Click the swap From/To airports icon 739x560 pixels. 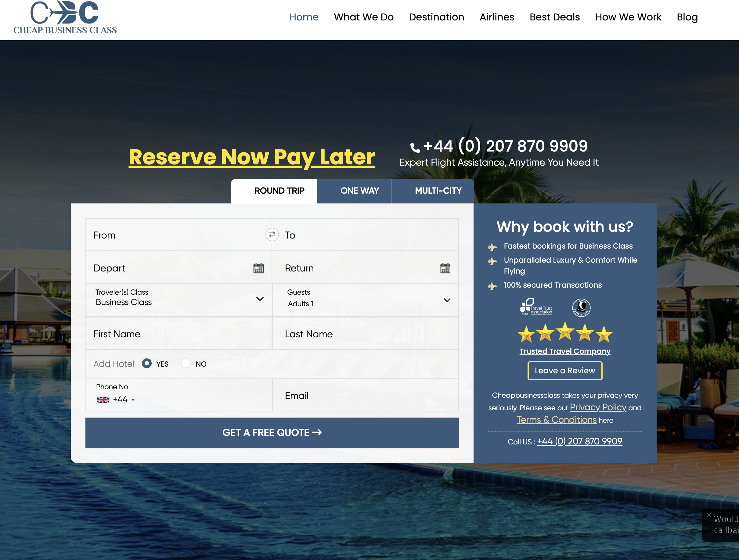[x=272, y=235]
